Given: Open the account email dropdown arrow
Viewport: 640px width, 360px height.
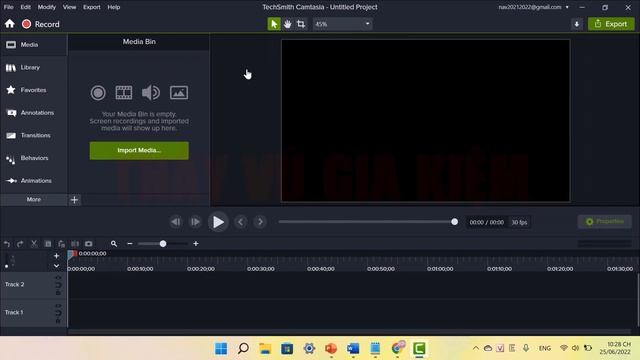Looking at the screenshot, I should point(567,7).
